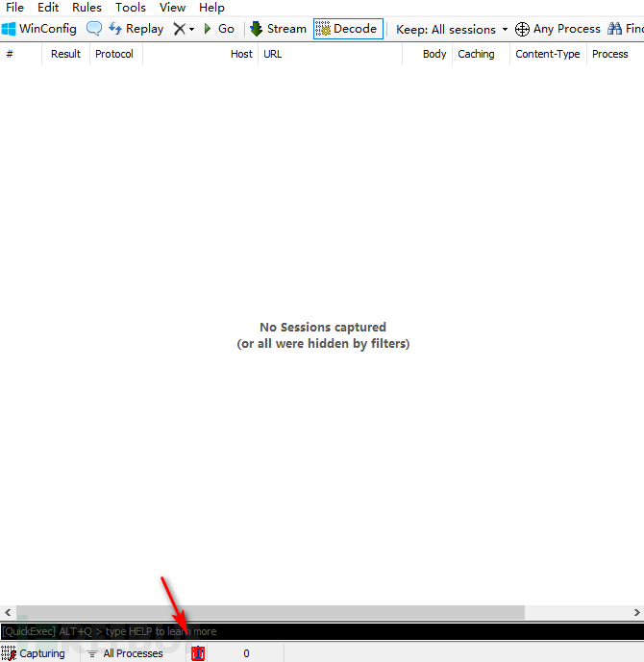Open the File menu
Viewport: 644px width, 662px height.
(14, 7)
